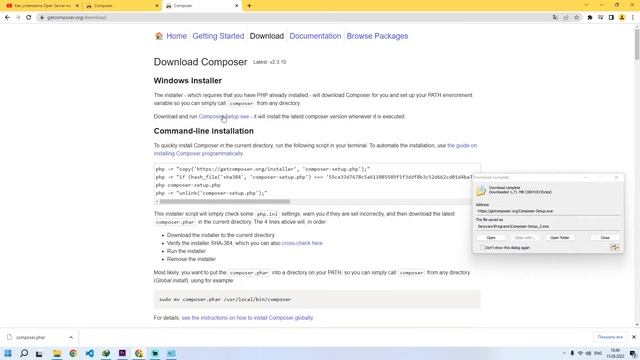This screenshot has height=360, width=640.
Task: Switch to the first YouTube tab
Action: coord(42,6)
